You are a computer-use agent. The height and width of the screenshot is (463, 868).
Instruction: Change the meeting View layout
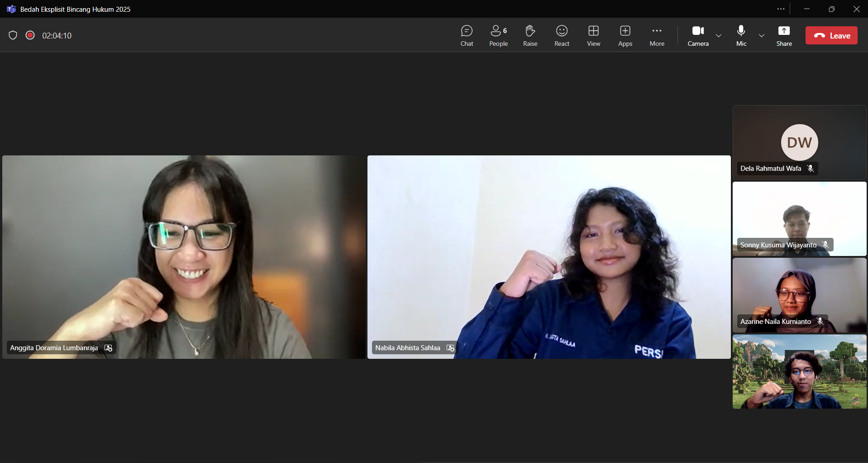pyautogui.click(x=593, y=36)
